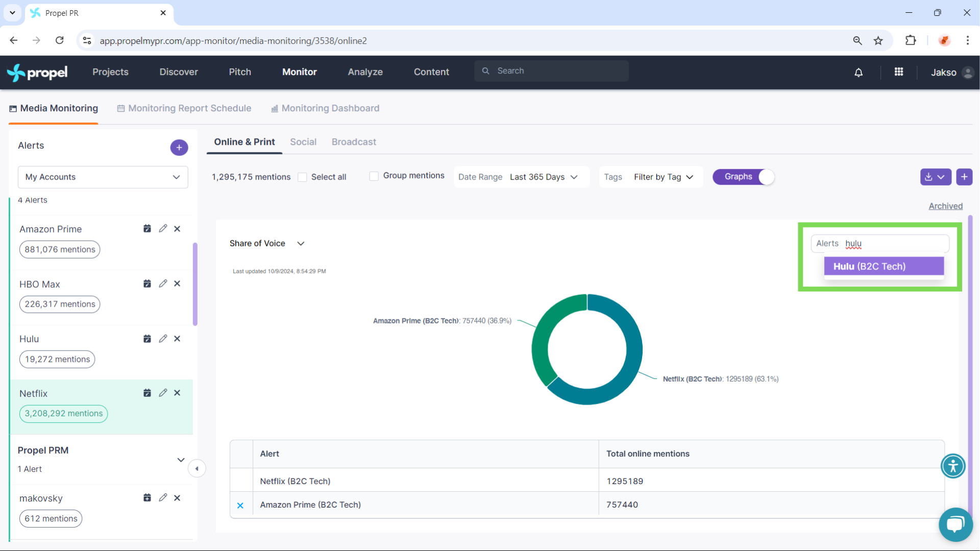Click the Propel logo
This screenshot has width=980, height=551.
click(37, 72)
